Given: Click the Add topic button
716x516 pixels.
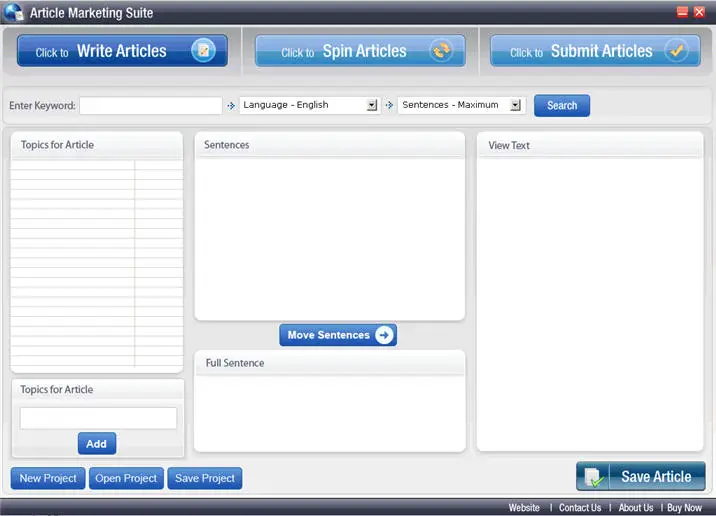Looking at the screenshot, I should (x=97, y=443).
